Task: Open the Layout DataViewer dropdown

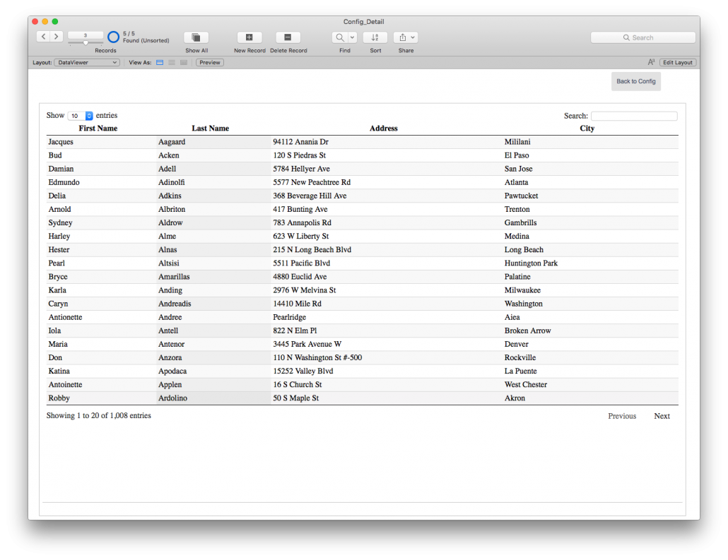Action: pos(87,62)
